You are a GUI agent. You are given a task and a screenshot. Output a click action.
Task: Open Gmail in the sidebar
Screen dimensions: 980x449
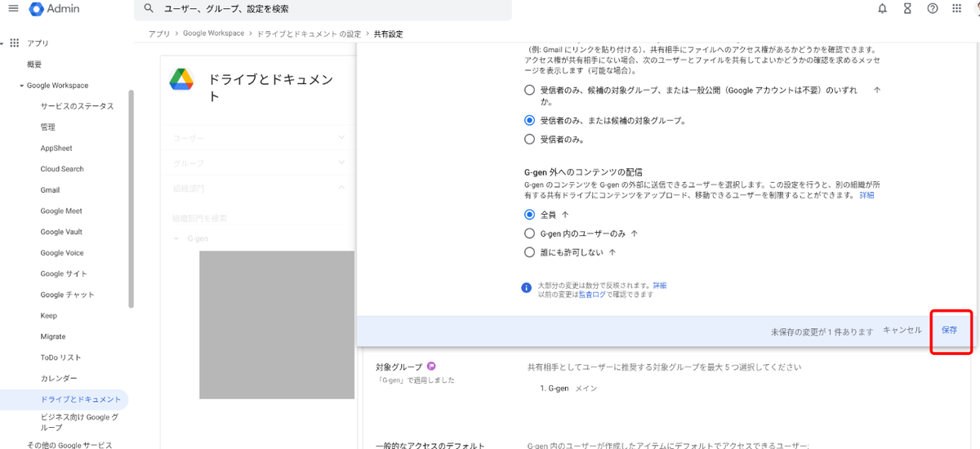pos(50,190)
